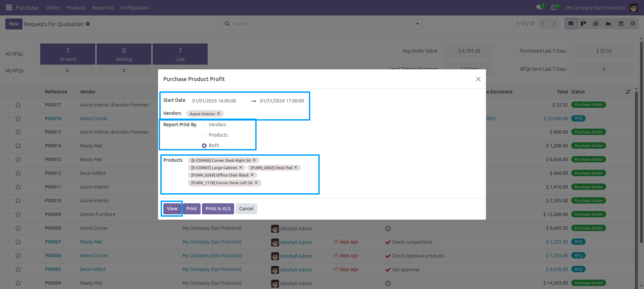Remove Corner Desk Left Sit tag
Screen dimensions: 644x289
click(x=256, y=183)
